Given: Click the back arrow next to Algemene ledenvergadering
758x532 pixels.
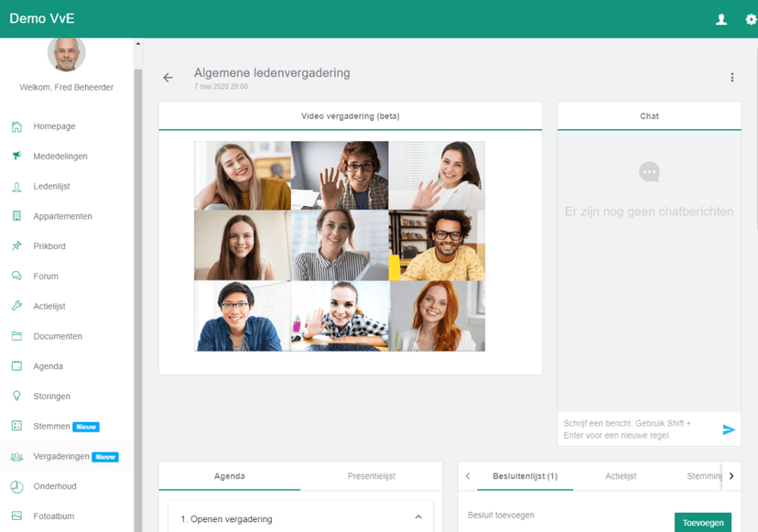Looking at the screenshot, I should 168,78.
